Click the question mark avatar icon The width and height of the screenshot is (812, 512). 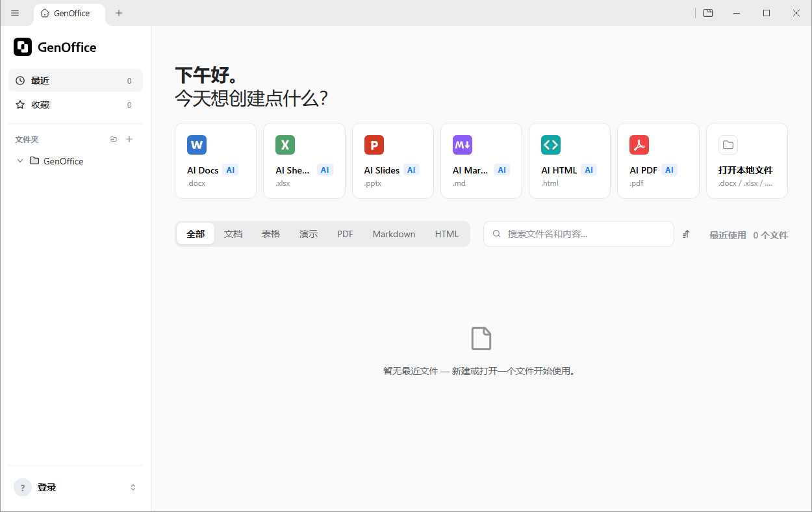point(23,487)
